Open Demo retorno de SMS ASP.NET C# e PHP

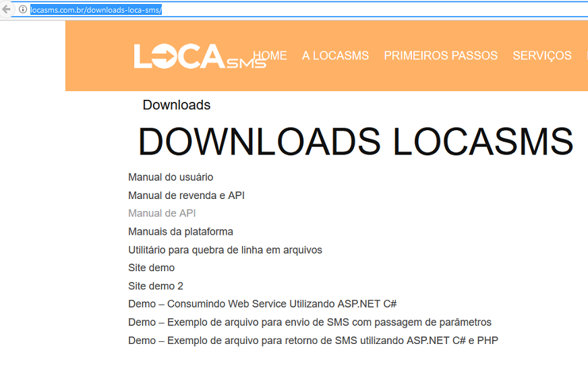[x=313, y=341]
